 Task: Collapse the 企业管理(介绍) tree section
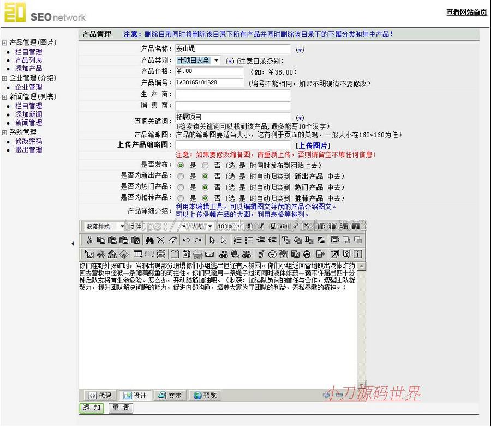(4, 78)
